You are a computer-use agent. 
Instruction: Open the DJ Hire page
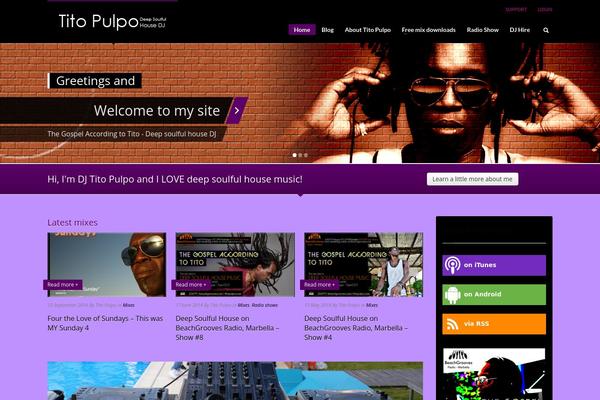[x=520, y=30]
